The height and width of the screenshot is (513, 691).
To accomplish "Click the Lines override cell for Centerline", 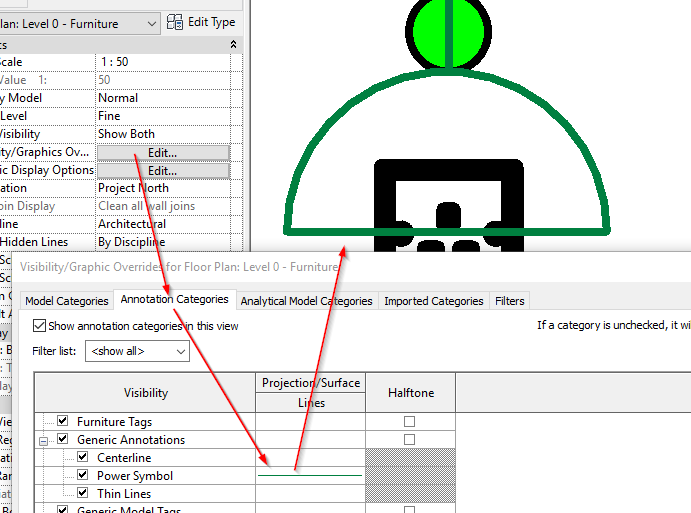I will (310, 457).
